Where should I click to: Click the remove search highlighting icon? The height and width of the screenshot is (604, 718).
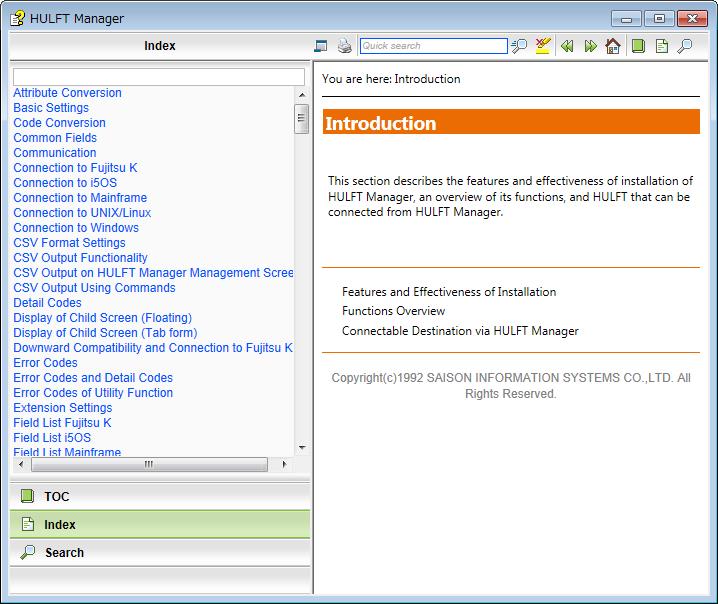[x=543, y=46]
